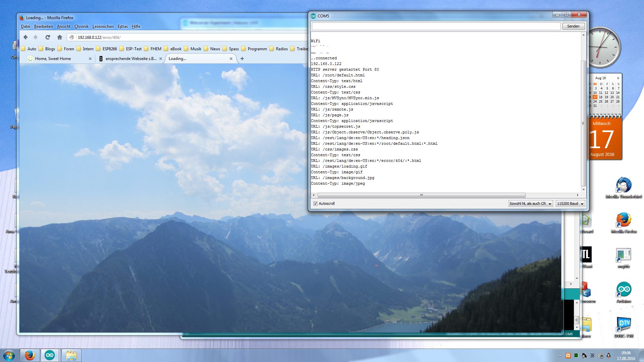Close the Loading tab

point(231,59)
